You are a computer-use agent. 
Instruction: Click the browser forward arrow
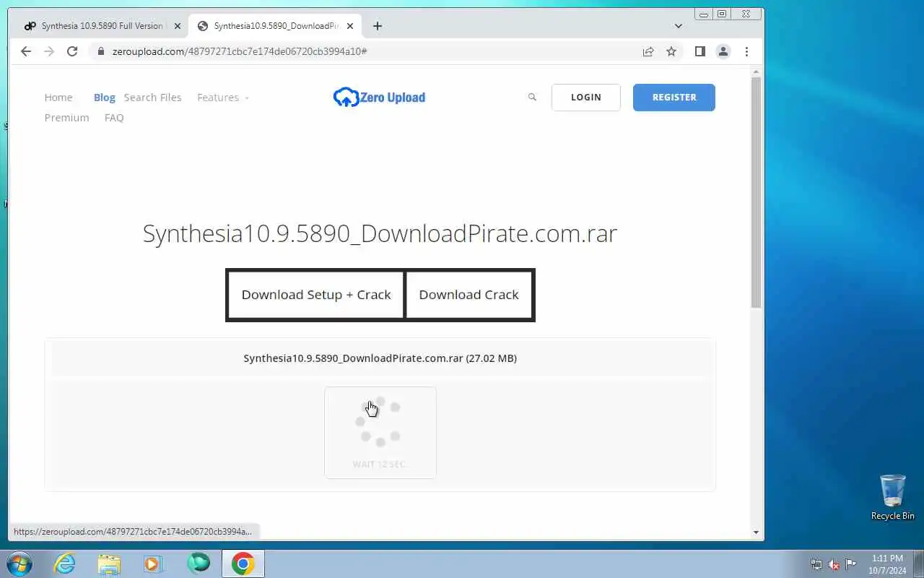(x=49, y=51)
